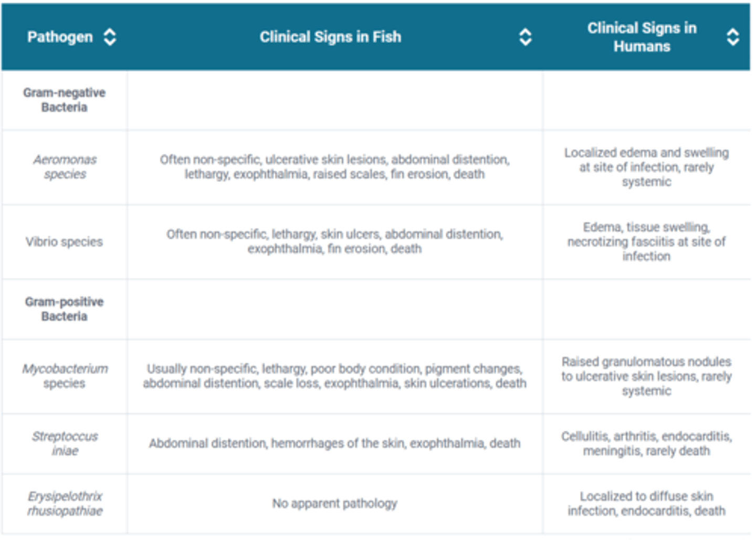Click the No apparent pathology cell

334,503
